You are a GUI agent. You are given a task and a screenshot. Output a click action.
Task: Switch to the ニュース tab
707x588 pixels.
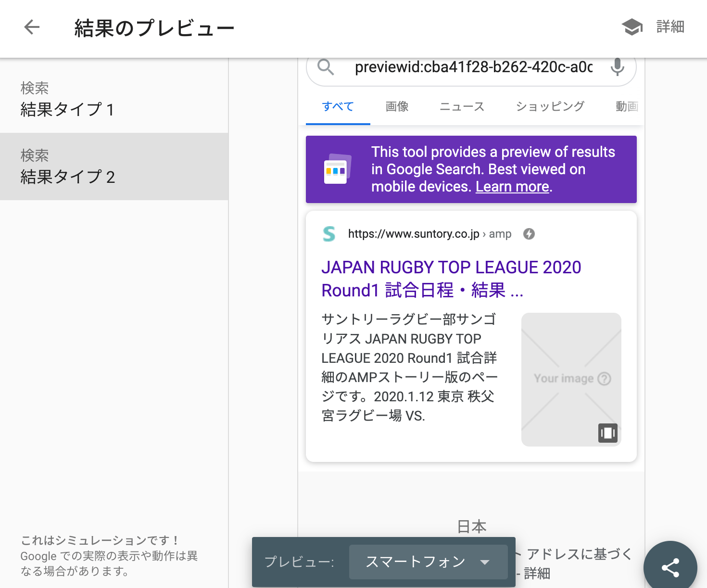pos(462,106)
